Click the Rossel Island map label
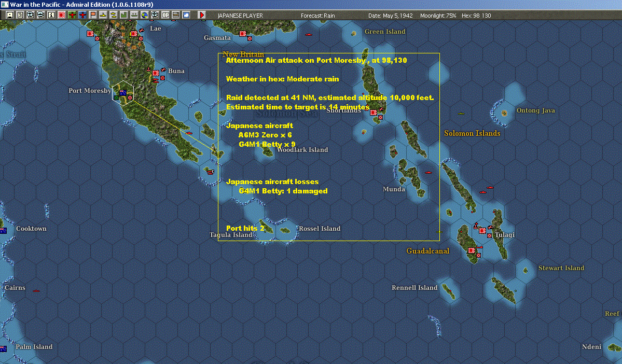The image size is (622, 364). coord(320,228)
